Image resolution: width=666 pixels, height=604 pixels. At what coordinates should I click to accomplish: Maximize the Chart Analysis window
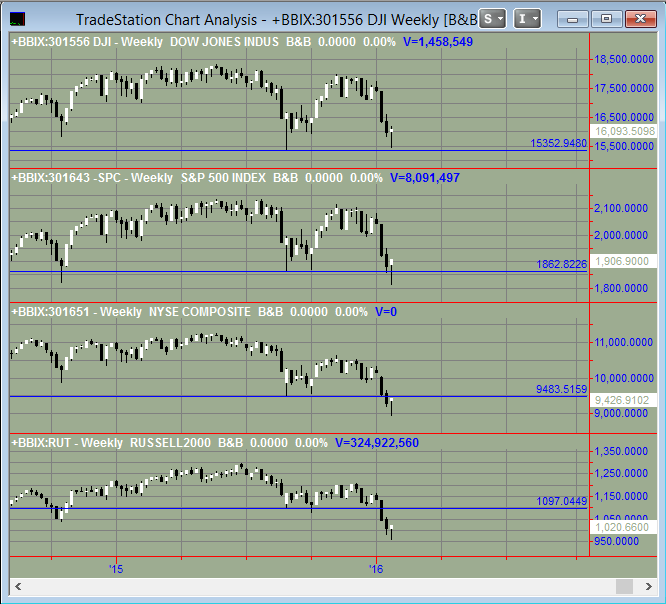pyautogui.click(x=606, y=19)
